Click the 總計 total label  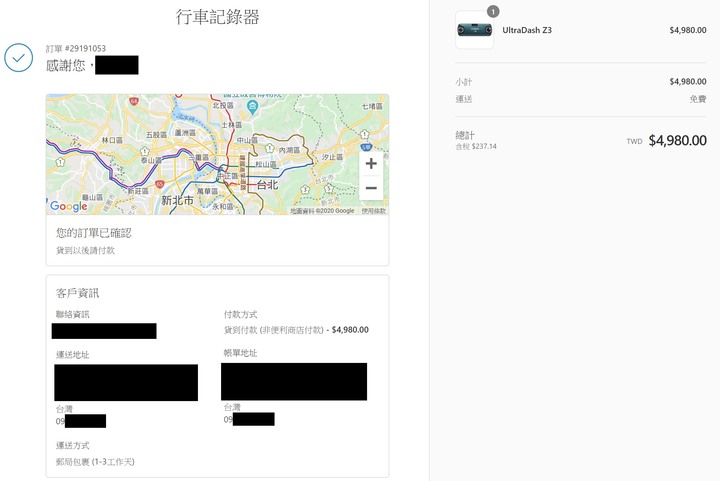[x=465, y=135]
